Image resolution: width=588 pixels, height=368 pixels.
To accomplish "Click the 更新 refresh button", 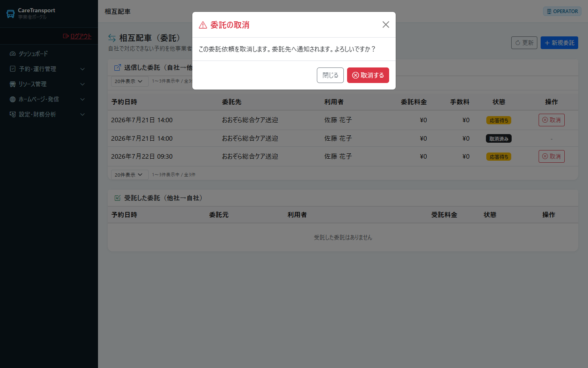I will [x=524, y=43].
